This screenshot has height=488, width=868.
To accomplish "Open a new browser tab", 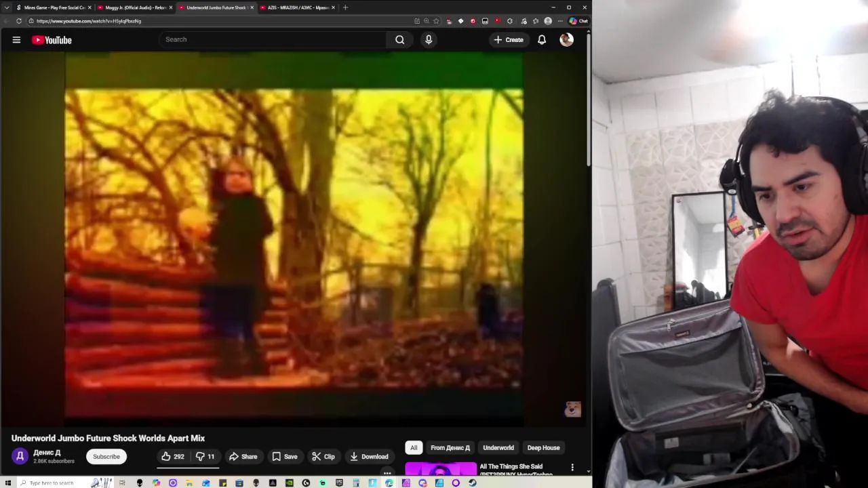I will click(345, 7).
